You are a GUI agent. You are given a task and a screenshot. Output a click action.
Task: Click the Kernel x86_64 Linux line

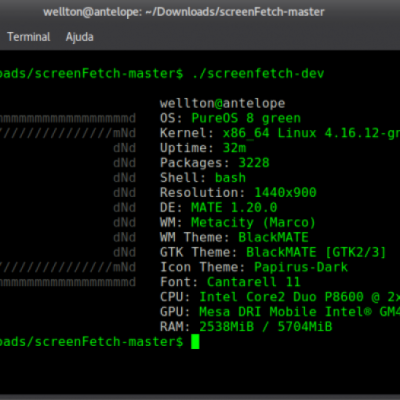[280, 133]
